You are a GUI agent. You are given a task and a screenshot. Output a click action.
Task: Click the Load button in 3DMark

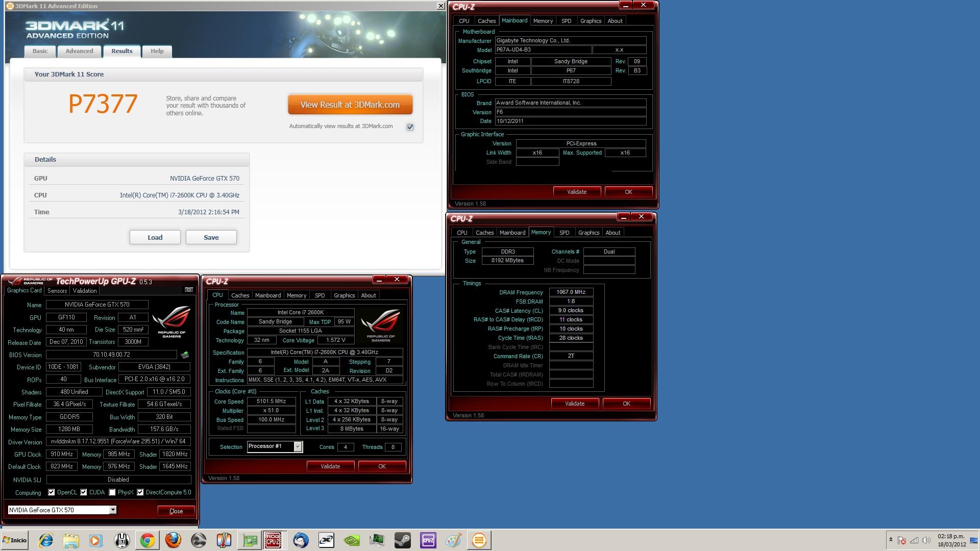[x=155, y=237]
